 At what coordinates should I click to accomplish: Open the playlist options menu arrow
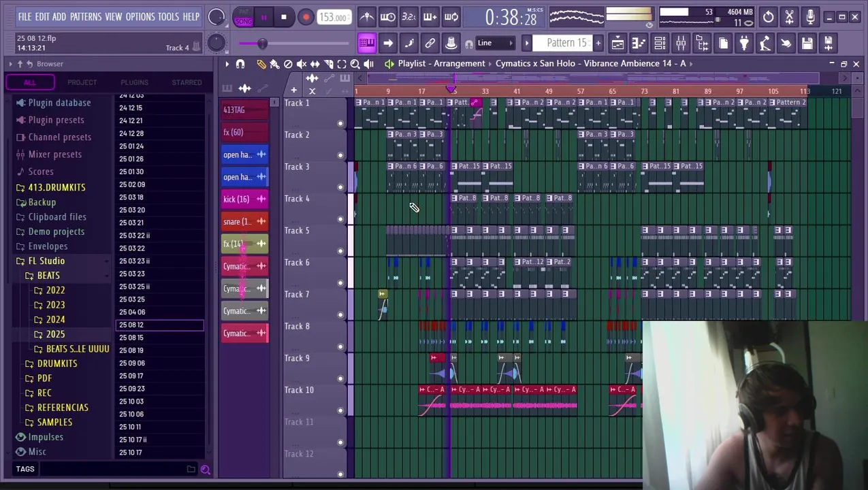[227, 64]
